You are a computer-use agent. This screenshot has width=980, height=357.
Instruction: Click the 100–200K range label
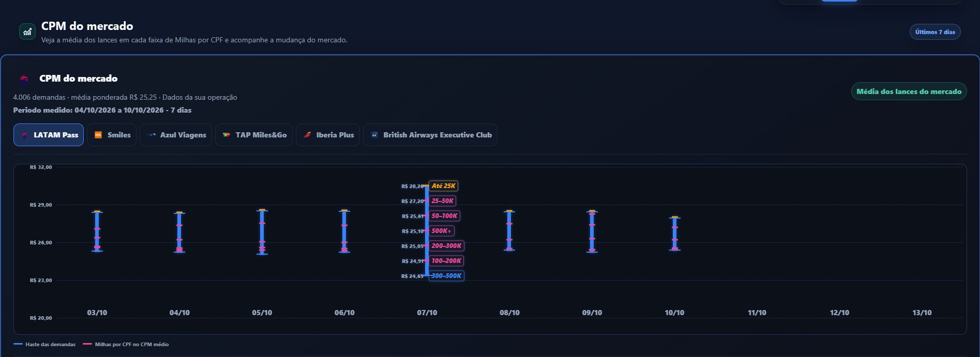(446, 261)
